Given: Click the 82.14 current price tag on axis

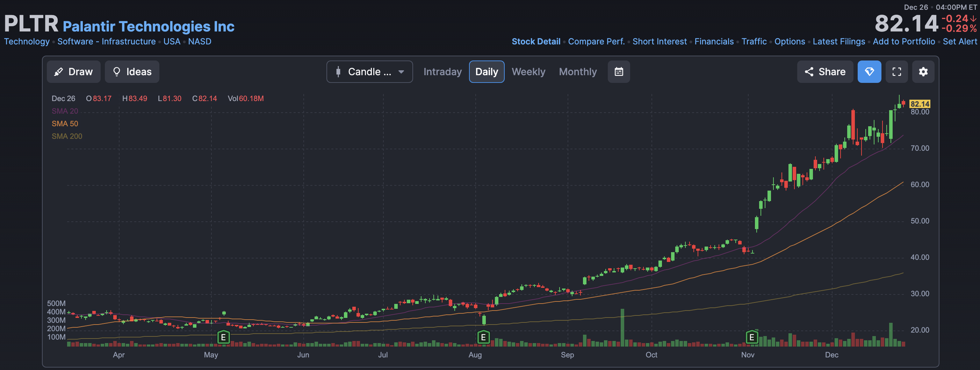Looking at the screenshot, I should pos(920,104).
